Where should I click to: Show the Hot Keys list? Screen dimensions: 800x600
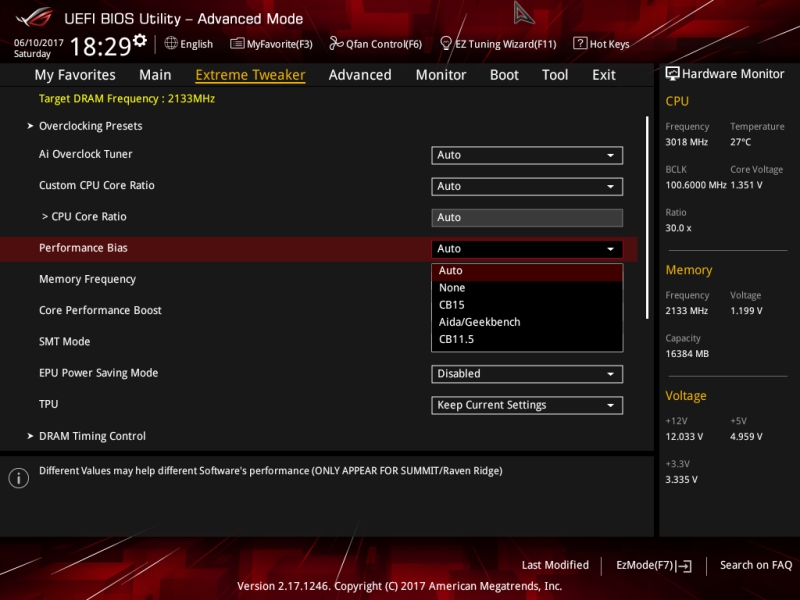[602, 44]
